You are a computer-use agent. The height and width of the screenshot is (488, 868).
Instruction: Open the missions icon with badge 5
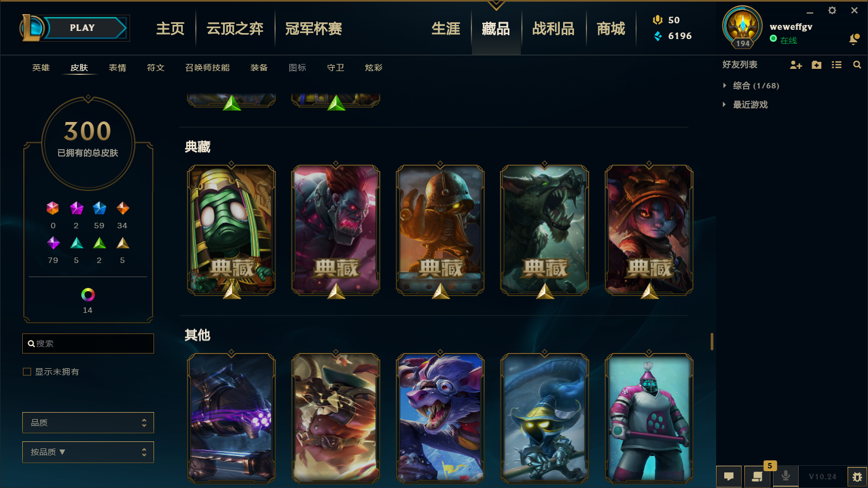click(x=757, y=477)
